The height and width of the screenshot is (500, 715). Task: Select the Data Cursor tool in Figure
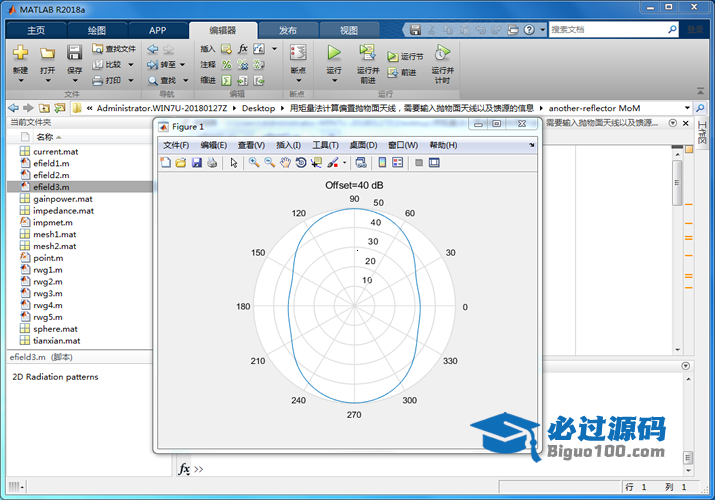click(316, 162)
